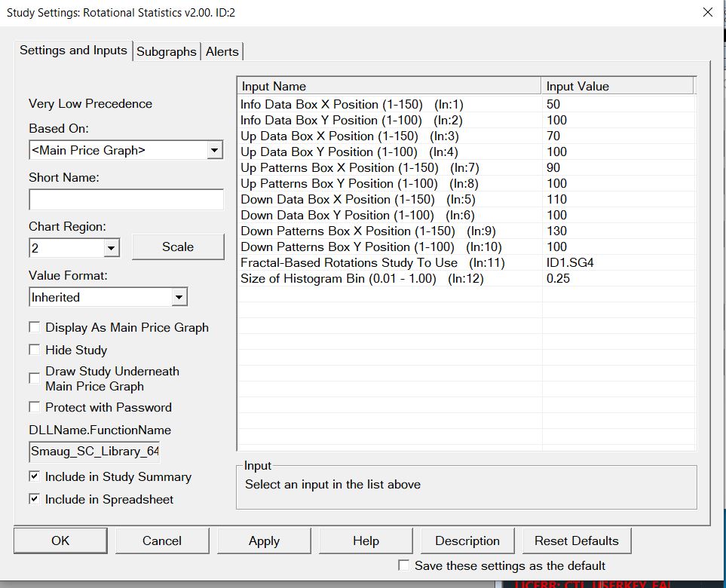Check Draw Study Underneath Main Price Graph
This screenshot has width=726, height=588.
(x=34, y=378)
